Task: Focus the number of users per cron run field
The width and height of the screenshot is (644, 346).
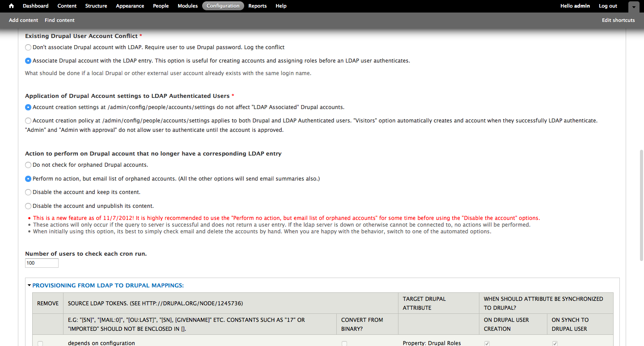Action: pyautogui.click(x=42, y=263)
